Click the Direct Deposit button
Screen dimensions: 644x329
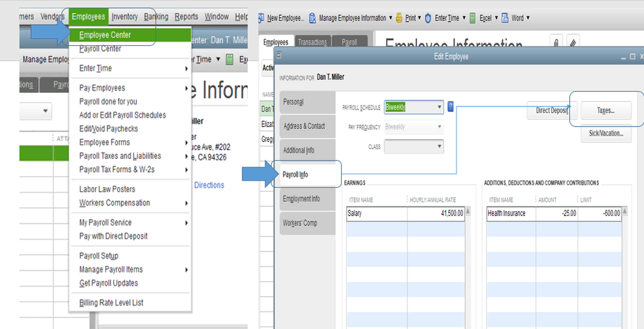click(552, 110)
